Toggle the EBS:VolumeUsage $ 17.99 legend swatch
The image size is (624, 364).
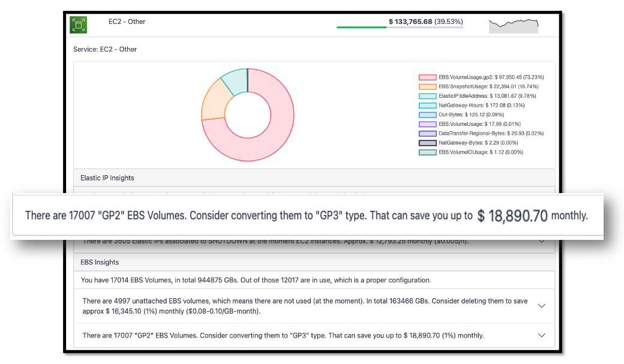point(427,124)
